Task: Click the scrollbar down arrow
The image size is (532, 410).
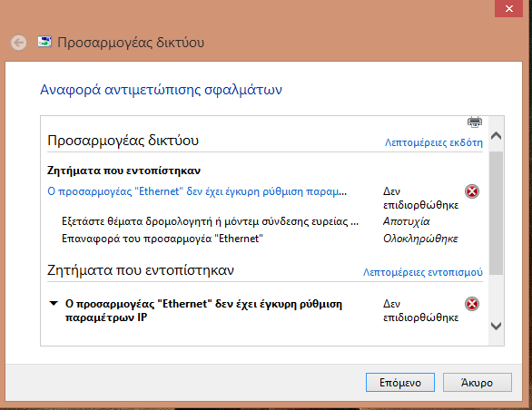Action: coord(496,327)
